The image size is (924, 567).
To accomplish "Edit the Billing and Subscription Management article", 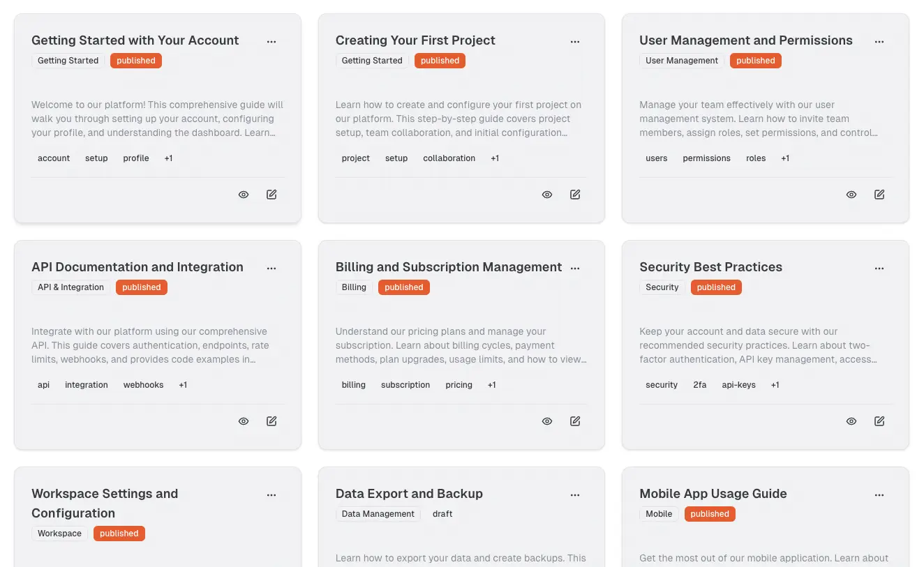I will pyautogui.click(x=575, y=421).
